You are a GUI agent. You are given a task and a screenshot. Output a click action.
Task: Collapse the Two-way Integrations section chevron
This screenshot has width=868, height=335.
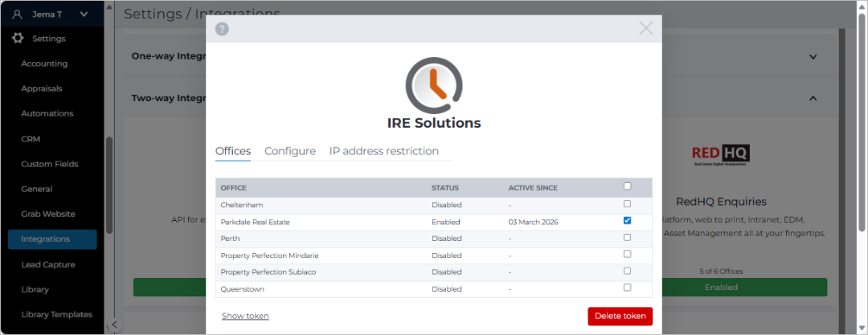[x=813, y=98]
